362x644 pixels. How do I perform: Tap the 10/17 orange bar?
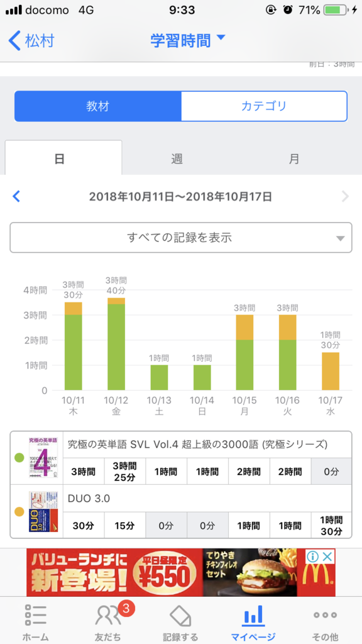[331, 371]
